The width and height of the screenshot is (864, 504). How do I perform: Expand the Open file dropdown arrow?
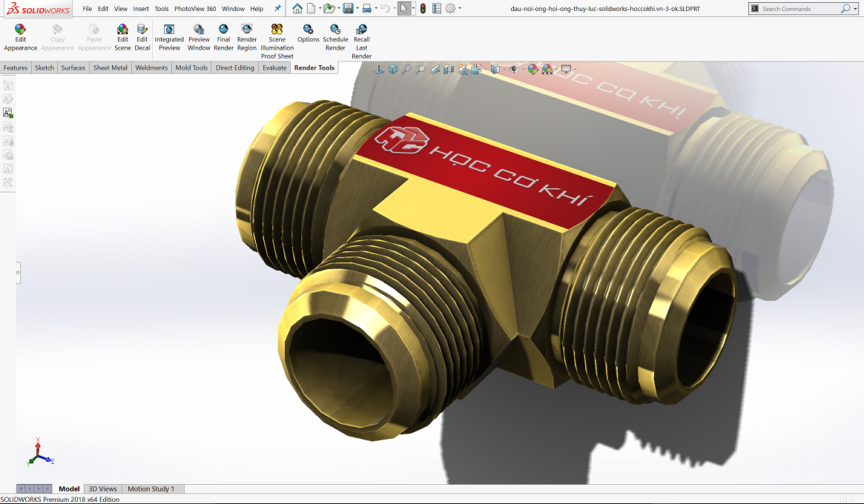click(x=339, y=8)
